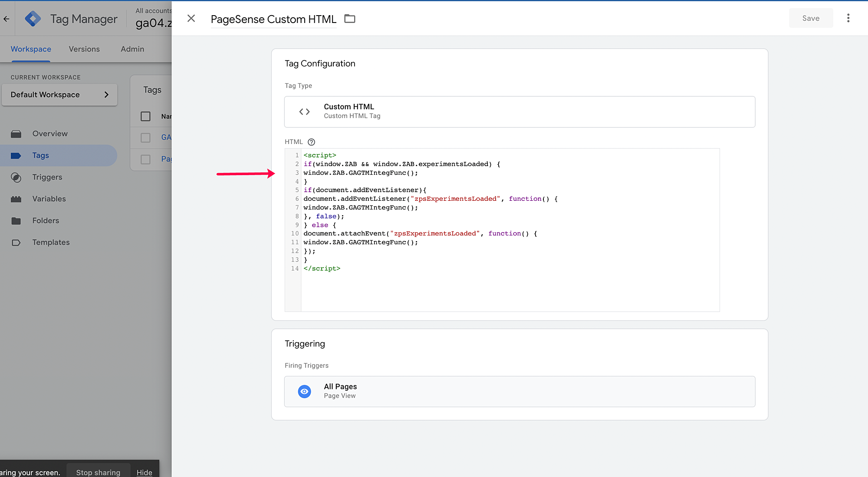Click the back arrow icon
This screenshot has height=477, width=868.
click(7, 19)
